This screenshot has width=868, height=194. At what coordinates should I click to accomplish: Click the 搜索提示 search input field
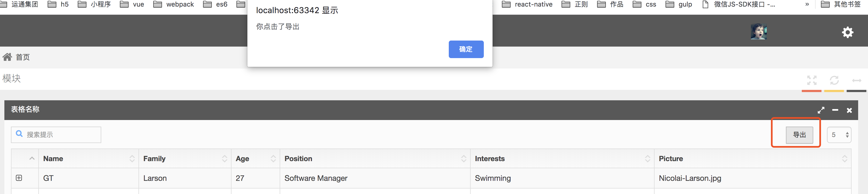click(x=61, y=135)
